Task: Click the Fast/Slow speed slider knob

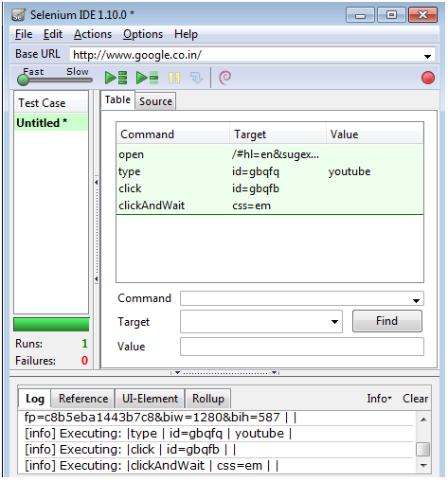Action: pyautogui.click(x=23, y=80)
